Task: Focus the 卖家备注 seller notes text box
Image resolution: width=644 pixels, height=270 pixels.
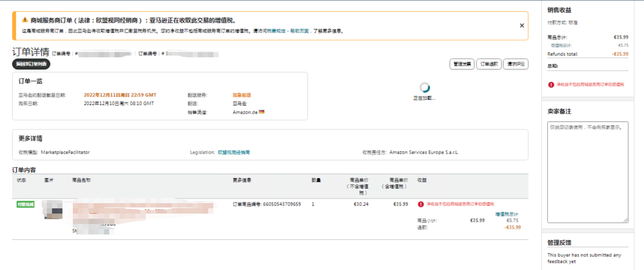Action: pyautogui.click(x=588, y=172)
